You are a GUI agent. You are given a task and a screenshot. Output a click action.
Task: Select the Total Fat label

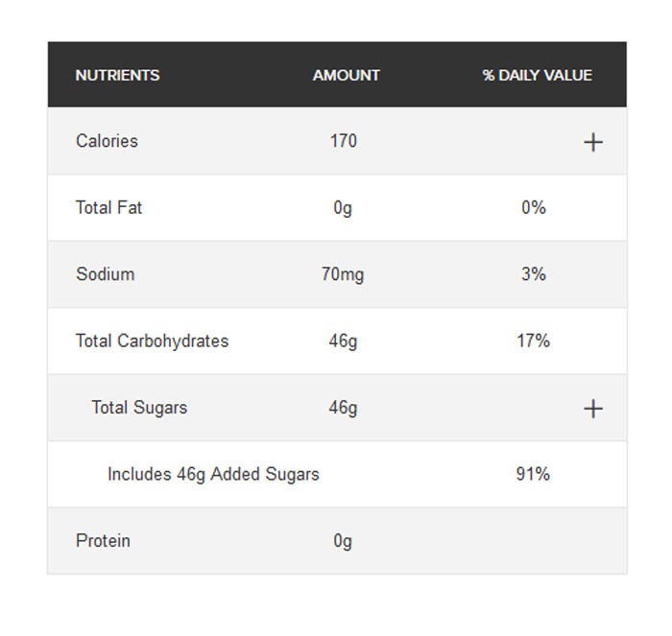tap(108, 207)
